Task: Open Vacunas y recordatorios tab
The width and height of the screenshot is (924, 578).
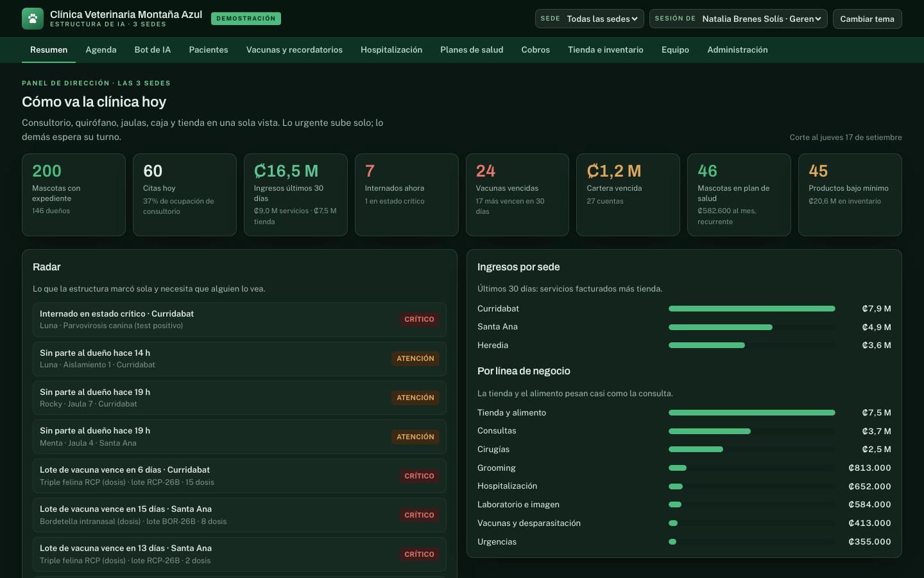Action: [295, 49]
